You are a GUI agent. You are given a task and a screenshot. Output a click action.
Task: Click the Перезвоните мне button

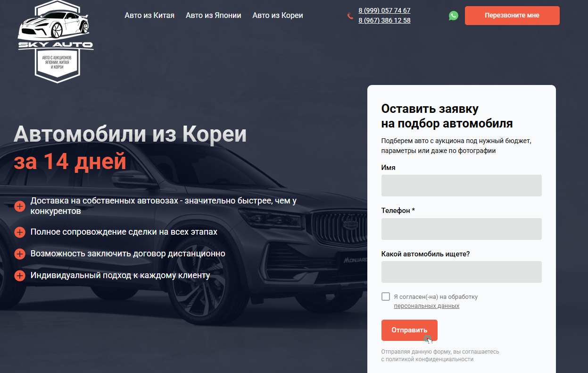pyautogui.click(x=512, y=16)
